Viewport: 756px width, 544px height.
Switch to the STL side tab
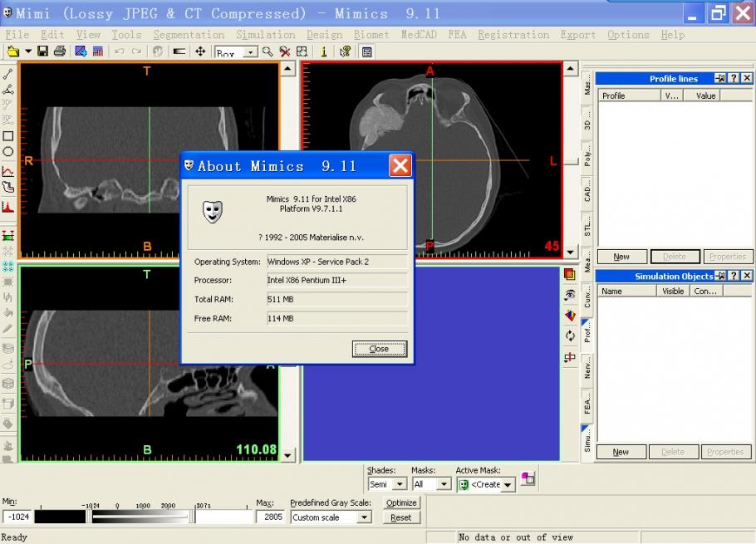587,226
